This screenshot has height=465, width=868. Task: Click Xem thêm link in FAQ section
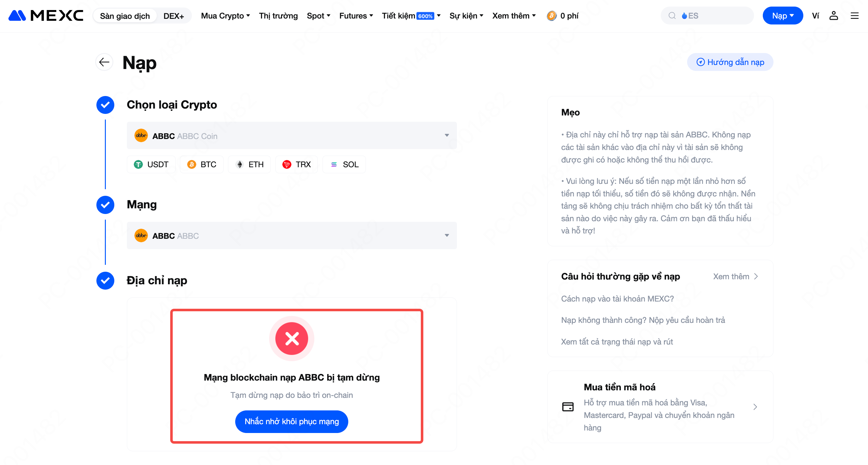click(x=735, y=276)
